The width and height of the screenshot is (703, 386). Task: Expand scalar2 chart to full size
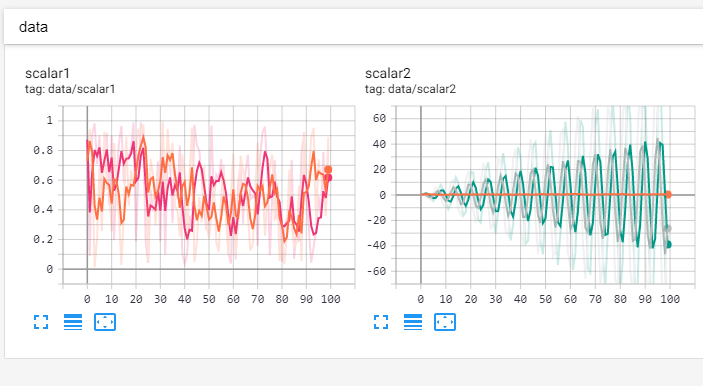click(x=381, y=322)
